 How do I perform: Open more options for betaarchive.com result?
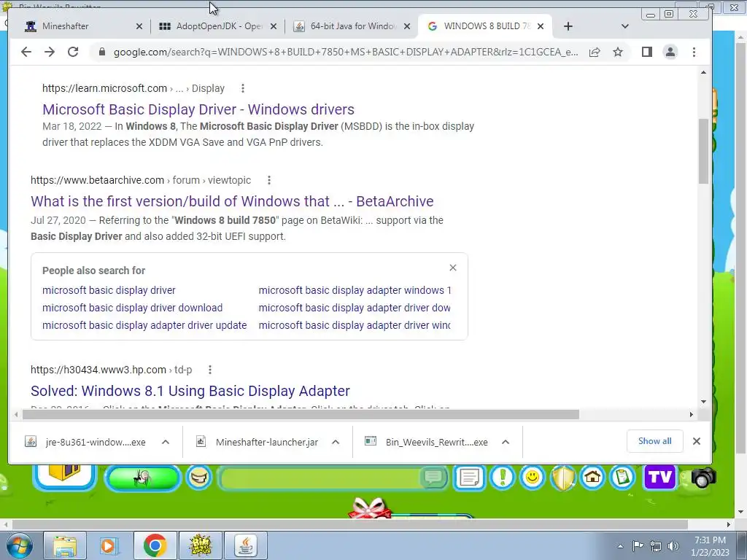[269, 180]
